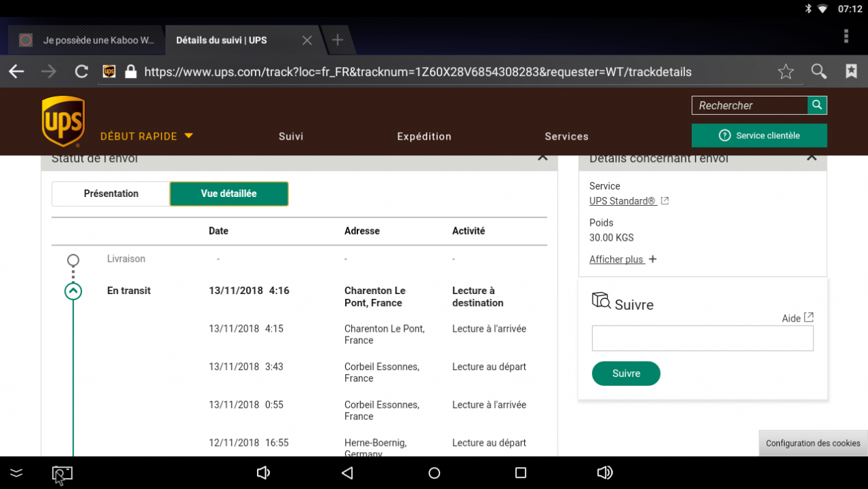Viewport: 868px width, 489px height.
Task: Click the screenshot capture icon in navigation bar
Action: coord(62,474)
